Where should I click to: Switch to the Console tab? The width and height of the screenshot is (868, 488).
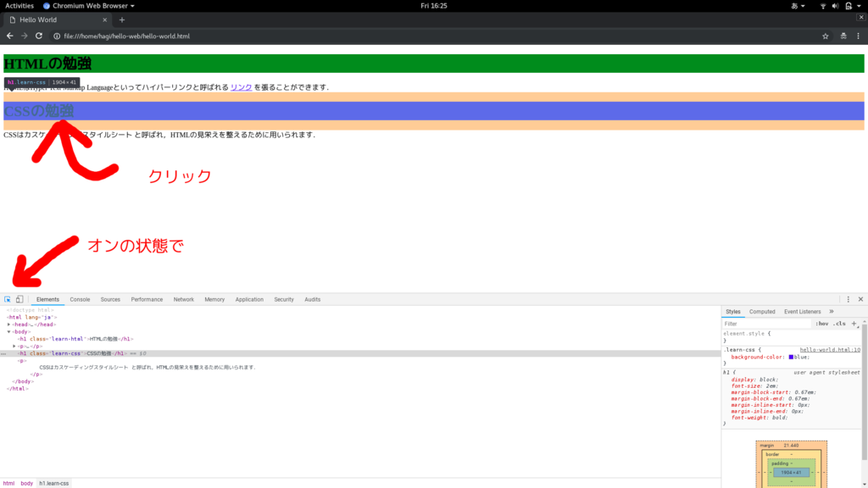80,299
